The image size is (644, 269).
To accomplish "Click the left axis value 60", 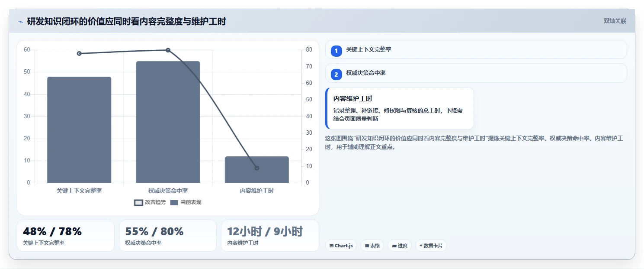I will pos(27,50).
